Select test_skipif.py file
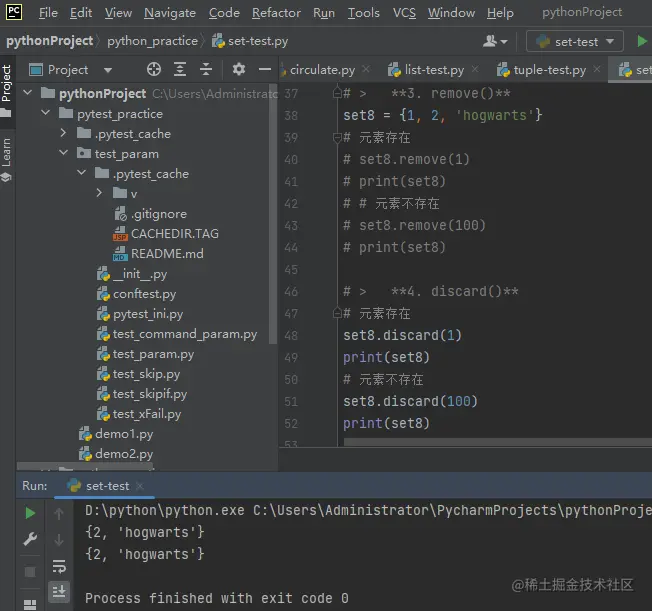Viewport: 652px width, 611px height. [142, 394]
